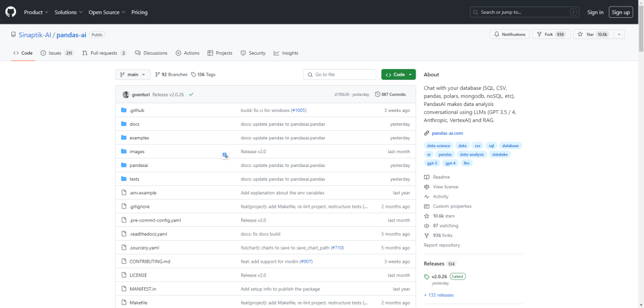This screenshot has height=308, width=644.
Task: Click the green commit status checkmark
Action: click(191, 94)
